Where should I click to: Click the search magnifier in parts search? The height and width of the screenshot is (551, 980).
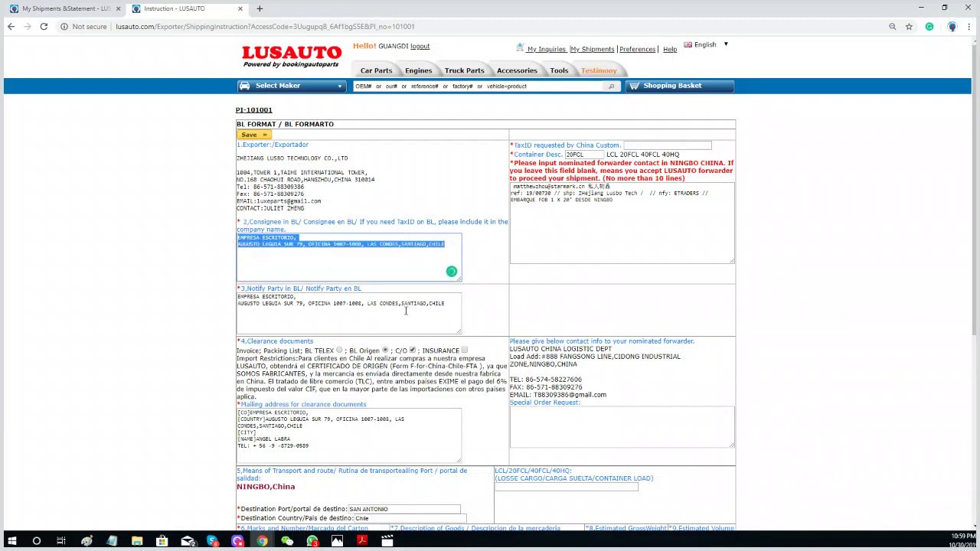[x=611, y=86]
